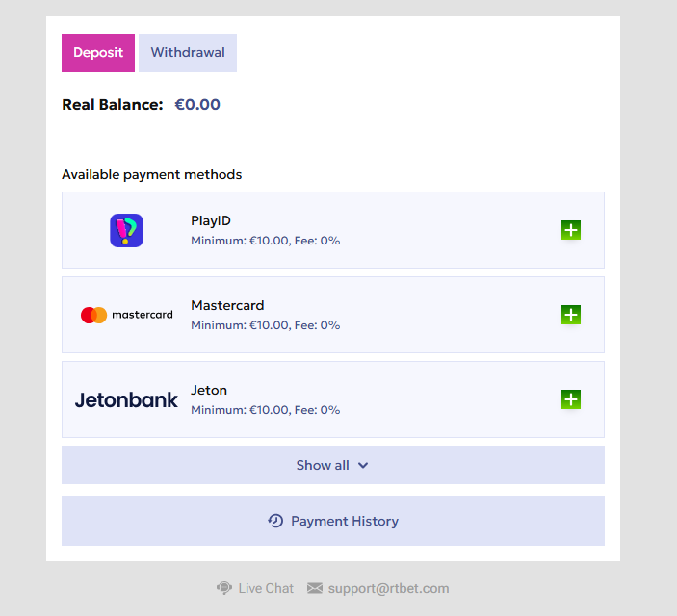Screen dimensions: 677x616
Task: Select the PlayID payment method name
Action: click(x=211, y=220)
